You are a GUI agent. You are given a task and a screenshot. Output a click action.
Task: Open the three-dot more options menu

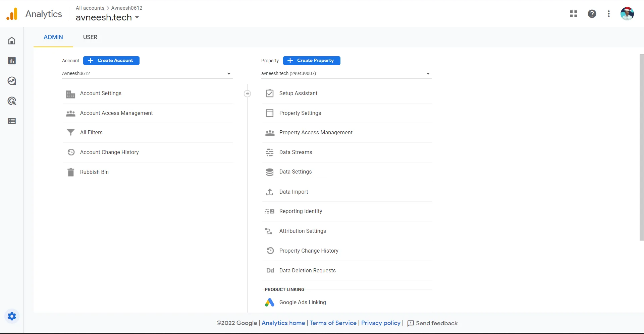click(609, 14)
